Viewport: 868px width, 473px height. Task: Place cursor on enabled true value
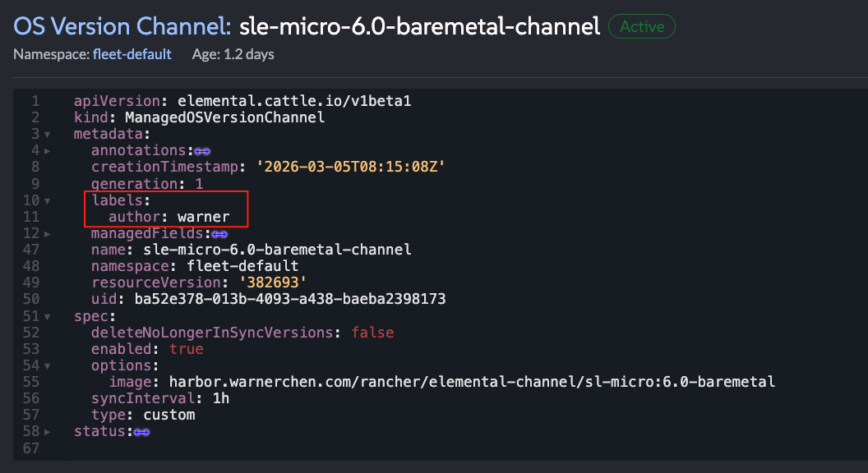[186, 349]
